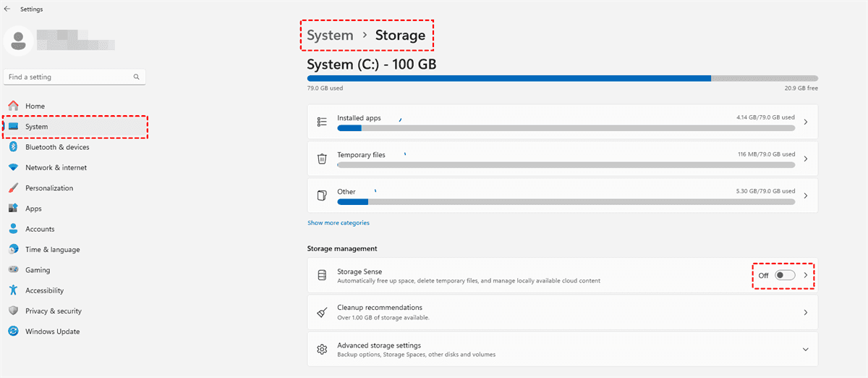Open the Storage Sense settings chevron
The height and width of the screenshot is (378, 868).
click(805, 275)
